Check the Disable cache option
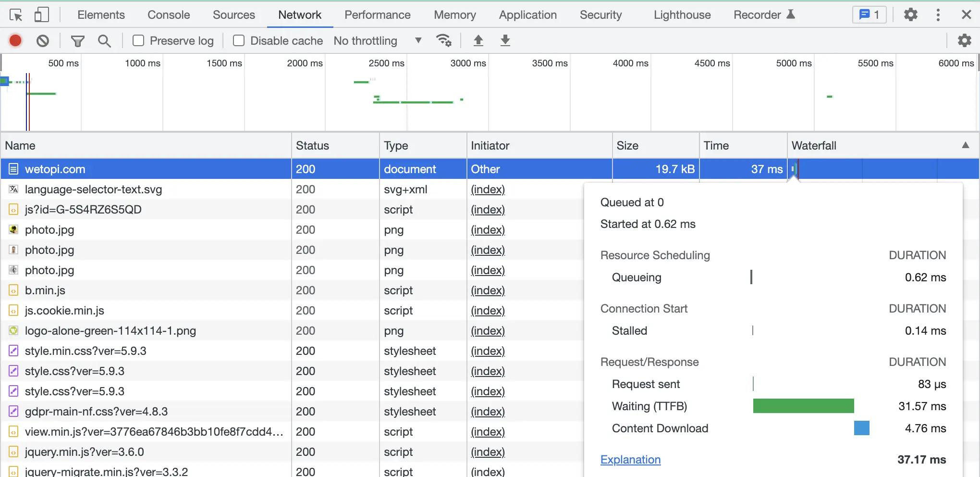Viewport: 980px width, 477px height. pos(239,41)
